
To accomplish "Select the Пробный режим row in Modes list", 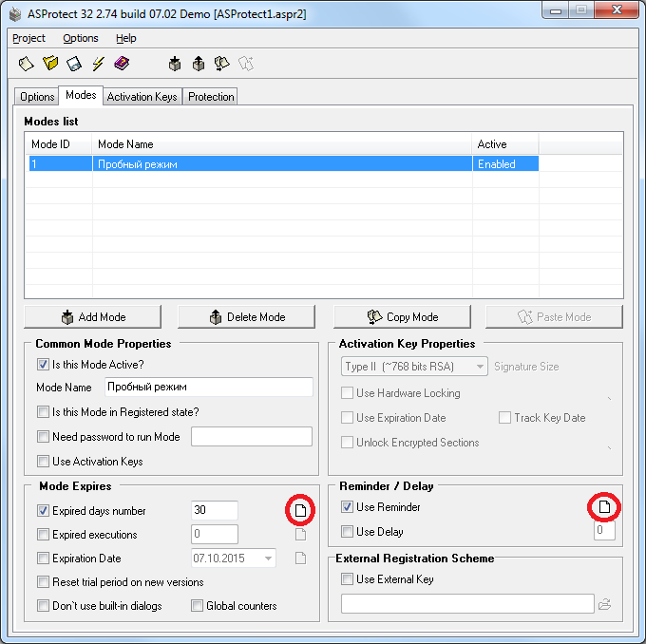I will click(282, 164).
